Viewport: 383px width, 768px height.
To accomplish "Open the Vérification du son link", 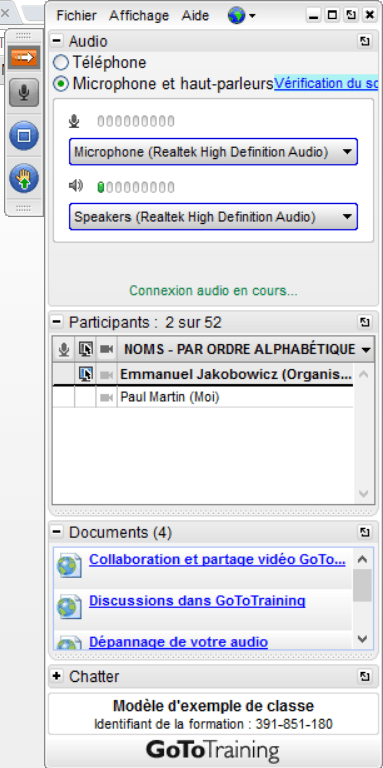I will point(326,83).
